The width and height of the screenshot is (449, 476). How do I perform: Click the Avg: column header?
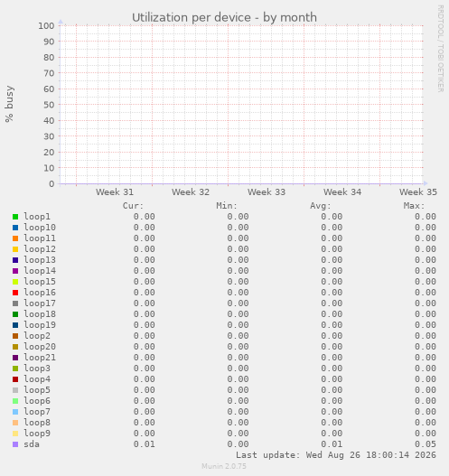(321, 206)
